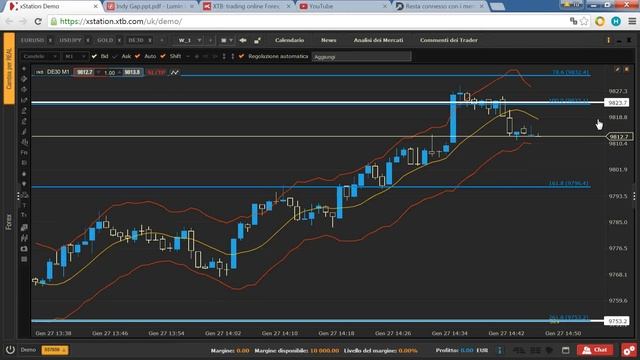The width and height of the screenshot is (640, 360).
Task: Click the 9823.7 price label on axis
Action: 617,102
